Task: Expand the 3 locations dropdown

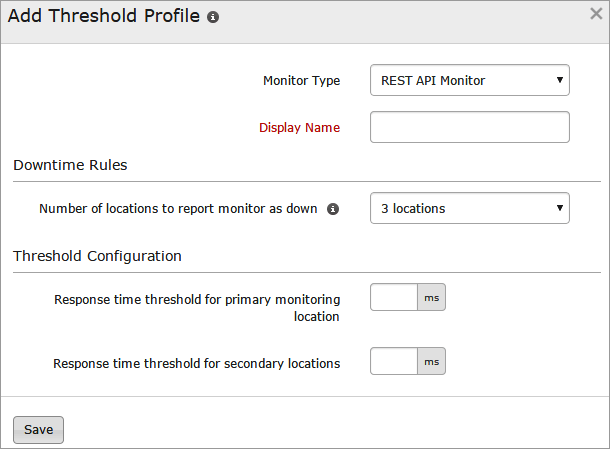Action: click(x=469, y=208)
